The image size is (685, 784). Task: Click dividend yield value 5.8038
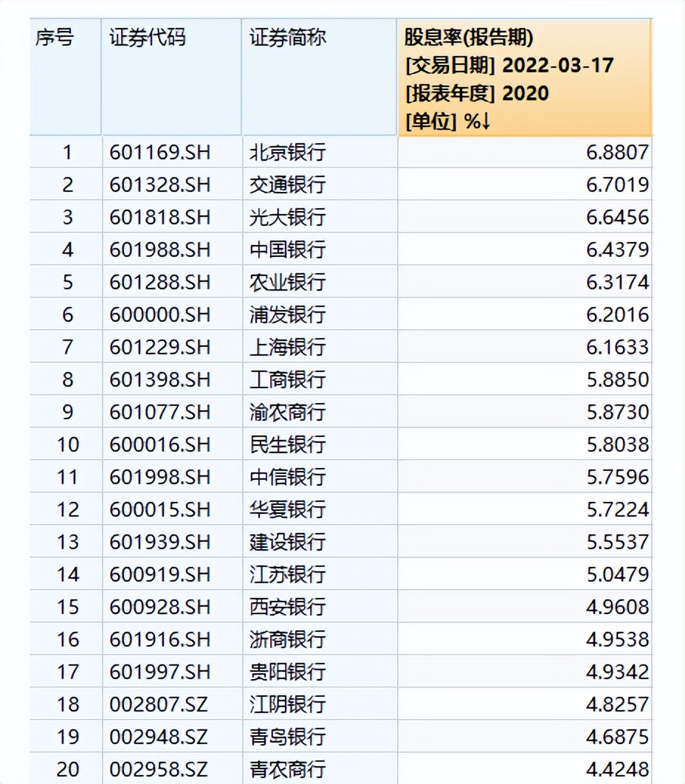coord(617,444)
